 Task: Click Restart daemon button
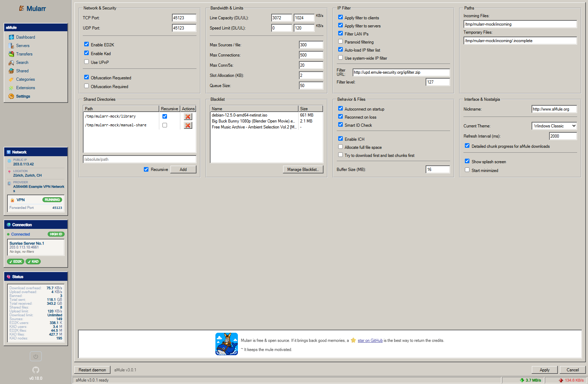tap(92, 370)
